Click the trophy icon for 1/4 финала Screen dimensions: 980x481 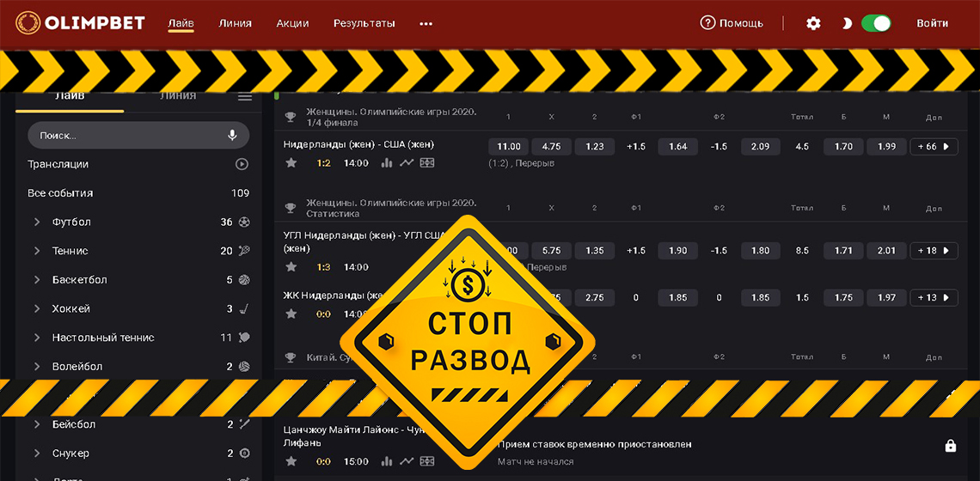pos(290,117)
